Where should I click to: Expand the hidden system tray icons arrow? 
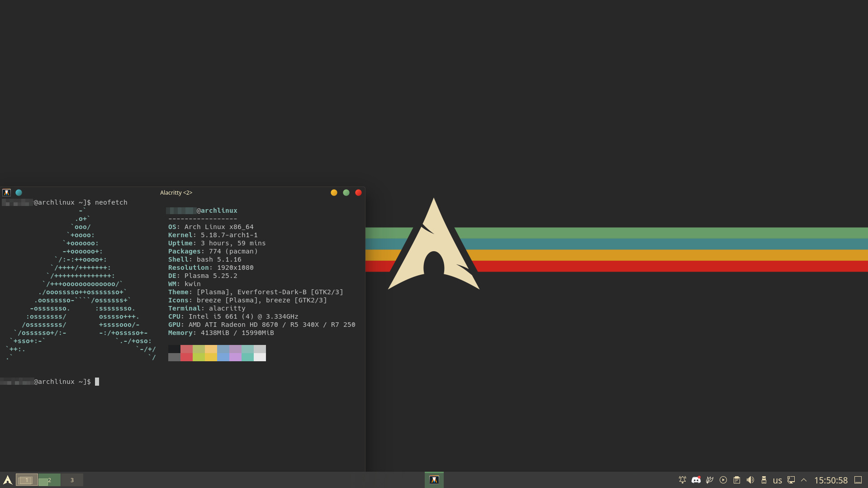click(804, 480)
